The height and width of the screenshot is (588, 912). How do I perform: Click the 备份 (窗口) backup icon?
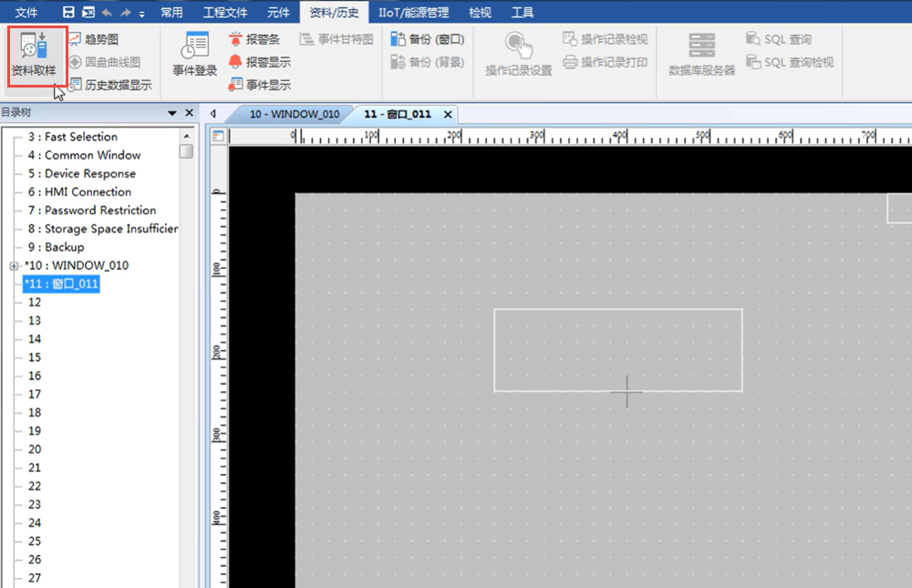coord(427,39)
